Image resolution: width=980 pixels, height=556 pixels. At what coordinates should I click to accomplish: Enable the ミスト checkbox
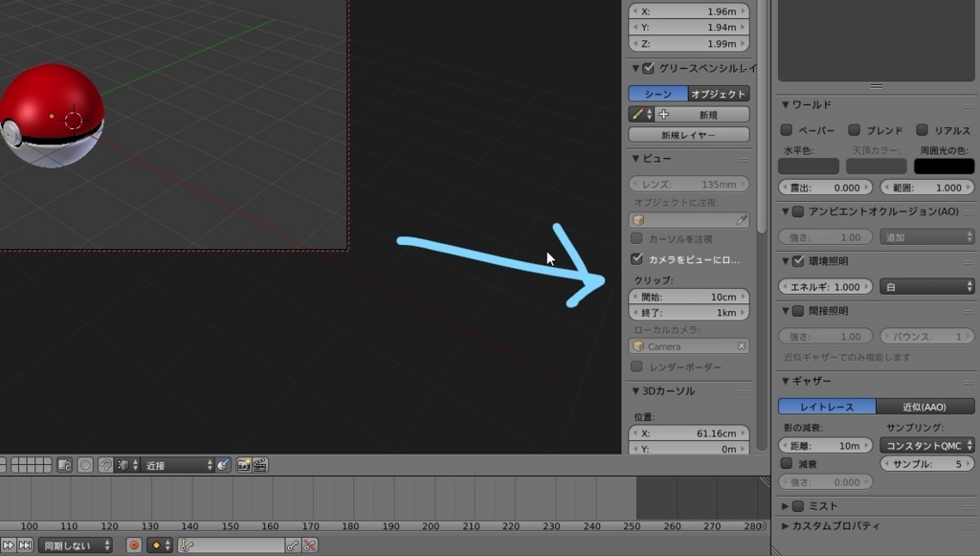[797, 506]
